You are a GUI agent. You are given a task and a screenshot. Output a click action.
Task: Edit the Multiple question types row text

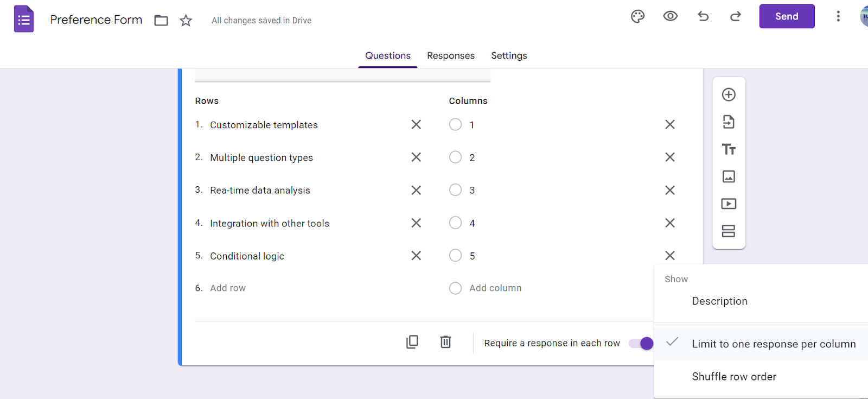tap(261, 157)
